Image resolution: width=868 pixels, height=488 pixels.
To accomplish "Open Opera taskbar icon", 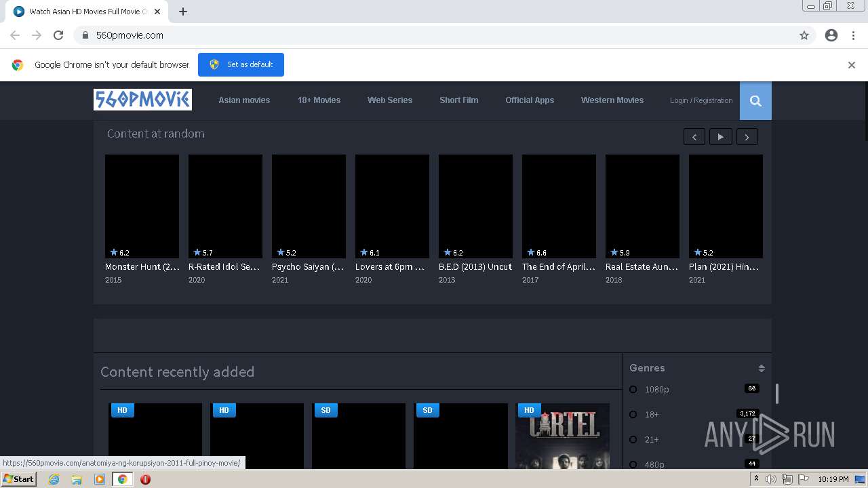I will coord(145,479).
